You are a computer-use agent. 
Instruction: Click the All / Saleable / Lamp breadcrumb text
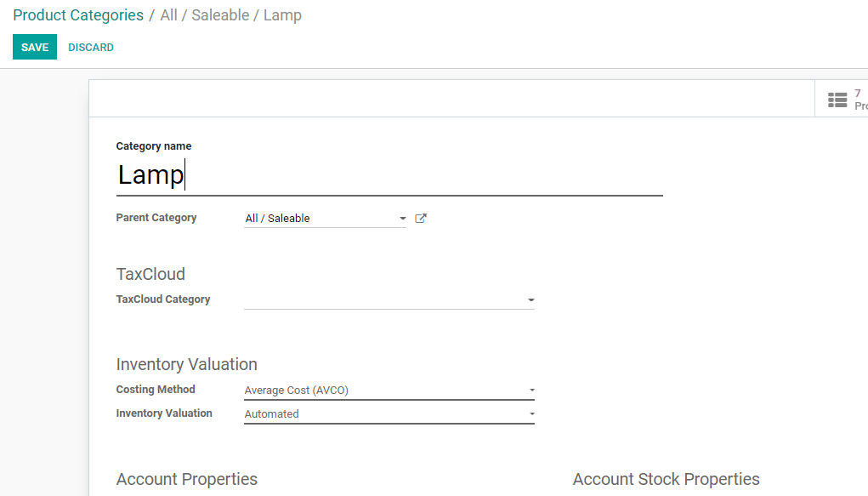click(x=230, y=15)
